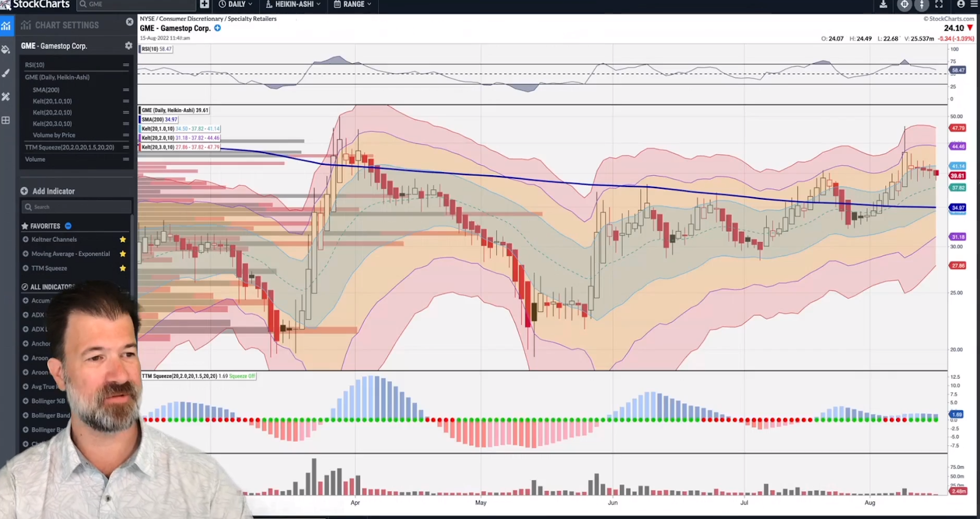Select the paint bucket styles icon
Screen dimensions: 980x519
[x=6, y=50]
